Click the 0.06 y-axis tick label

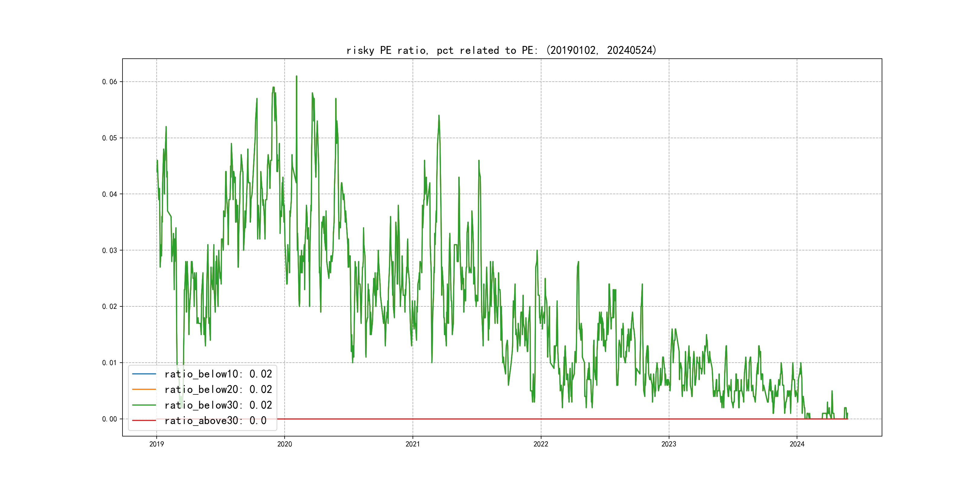[109, 82]
